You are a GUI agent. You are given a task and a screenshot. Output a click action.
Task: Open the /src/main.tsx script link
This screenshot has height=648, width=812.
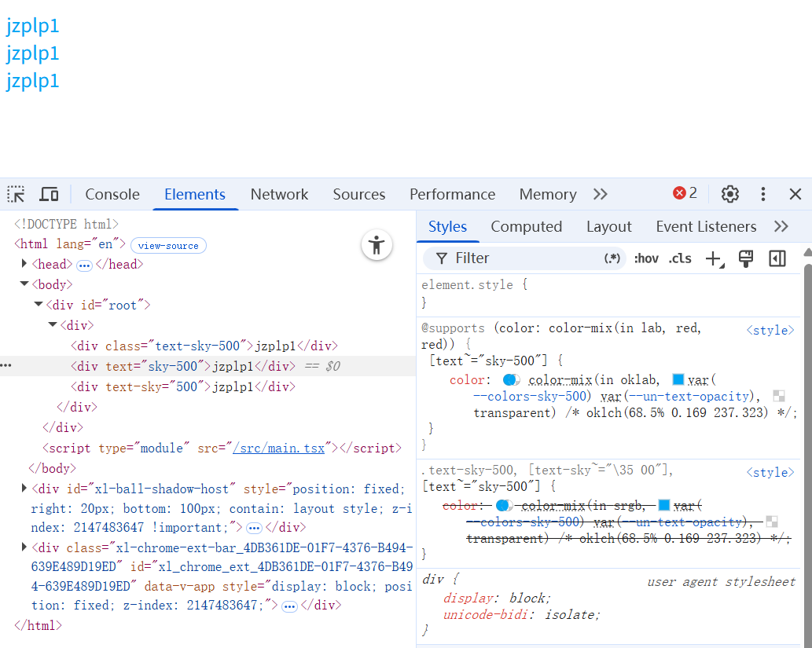coord(278,448)
